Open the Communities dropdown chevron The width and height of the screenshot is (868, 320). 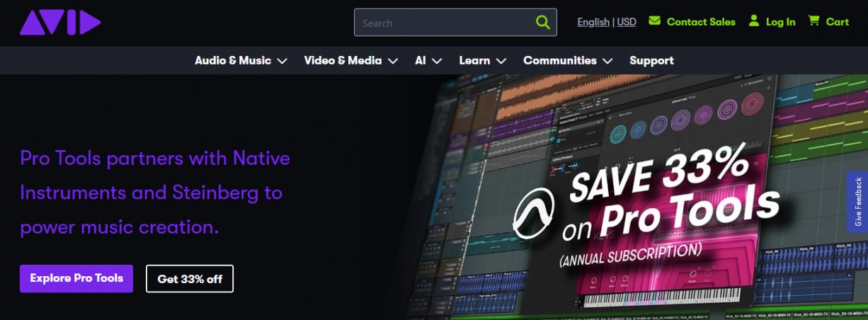(607, 61)
